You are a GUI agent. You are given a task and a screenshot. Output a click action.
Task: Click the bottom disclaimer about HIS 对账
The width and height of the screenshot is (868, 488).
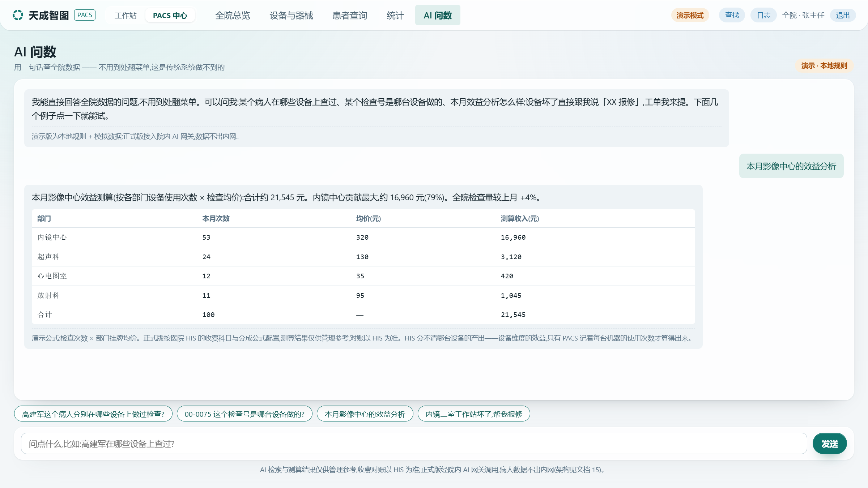click(433, 470)
